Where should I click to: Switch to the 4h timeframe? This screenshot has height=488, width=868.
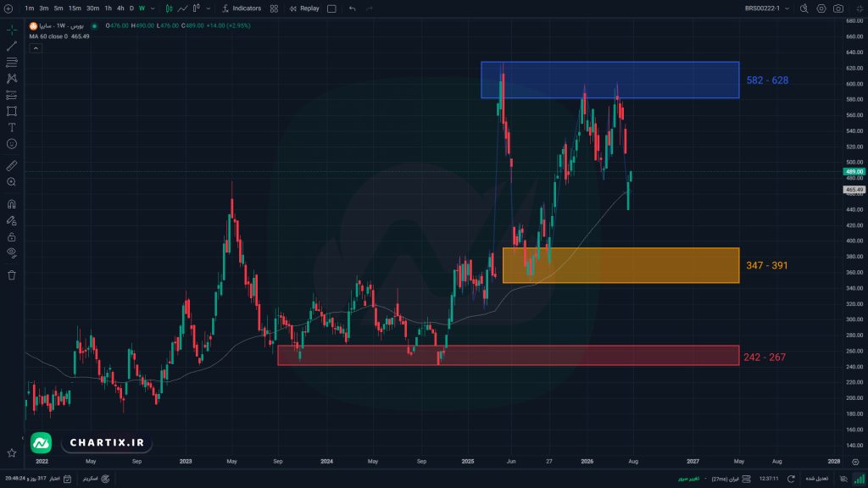click(x=120, y=8)
